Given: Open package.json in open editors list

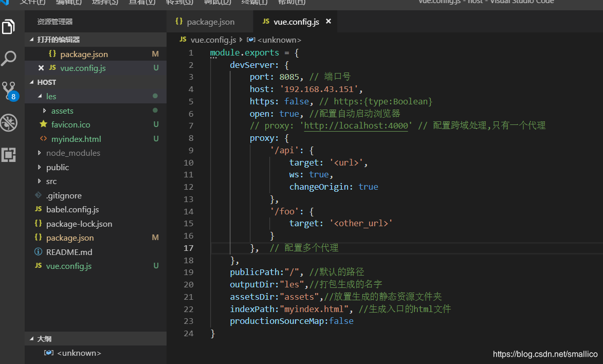Looking at the screenshot, I should [x=96, y=54].
